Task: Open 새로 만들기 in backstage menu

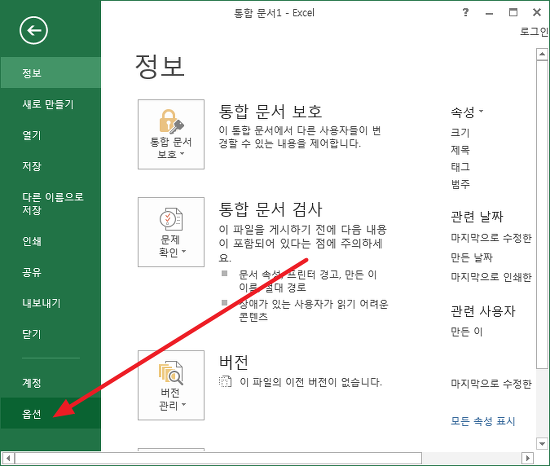Action: point(51,104)
